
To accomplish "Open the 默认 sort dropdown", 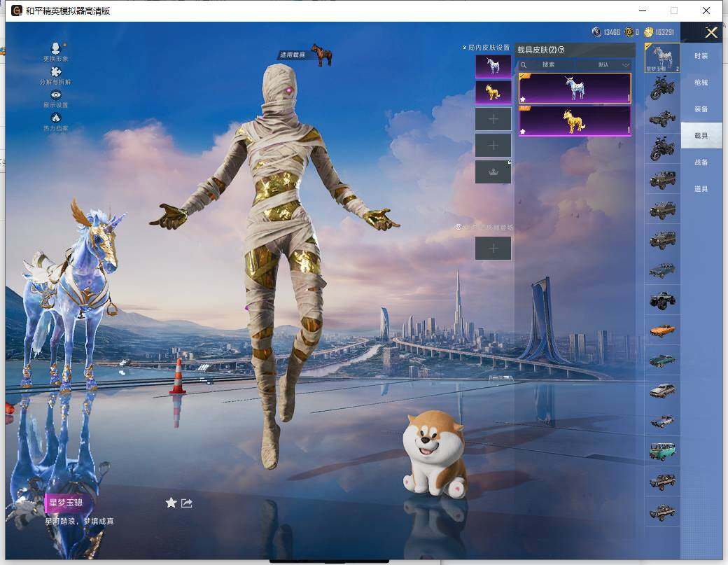I will pyautogui.click(x=603, y=65).
